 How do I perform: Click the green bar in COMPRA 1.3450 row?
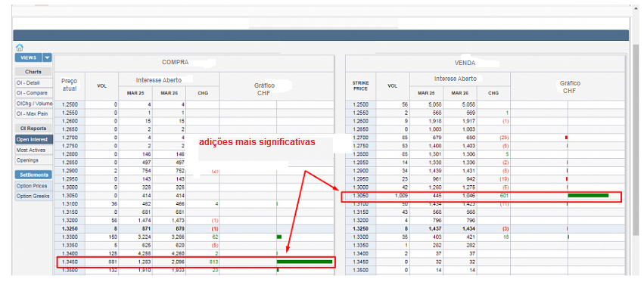click(304, 262)
